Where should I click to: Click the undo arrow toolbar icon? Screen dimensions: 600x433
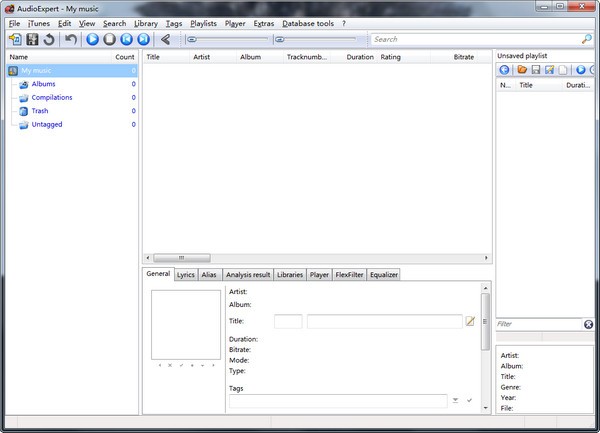tap(70, 39)
